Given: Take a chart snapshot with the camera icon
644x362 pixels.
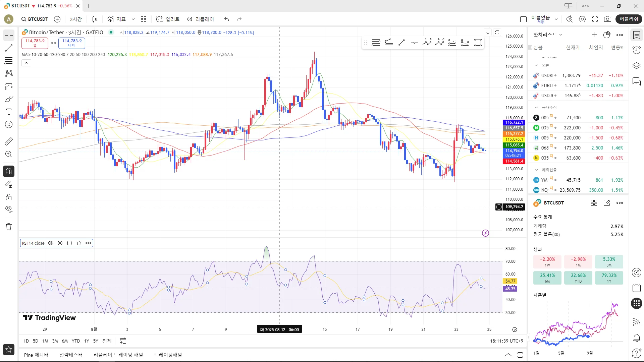Looking at the screenshot, I should point(607,19).
